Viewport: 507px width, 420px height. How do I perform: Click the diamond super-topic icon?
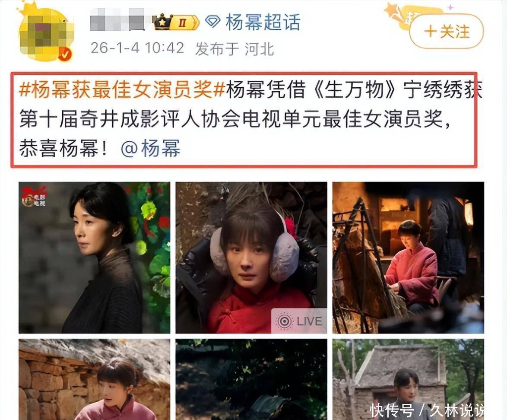[x=213, y=22]
